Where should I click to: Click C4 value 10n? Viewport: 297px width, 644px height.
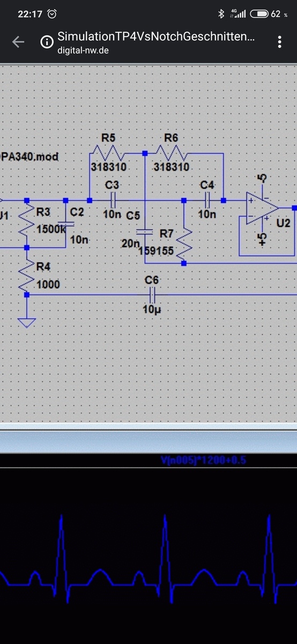(207, 214)
